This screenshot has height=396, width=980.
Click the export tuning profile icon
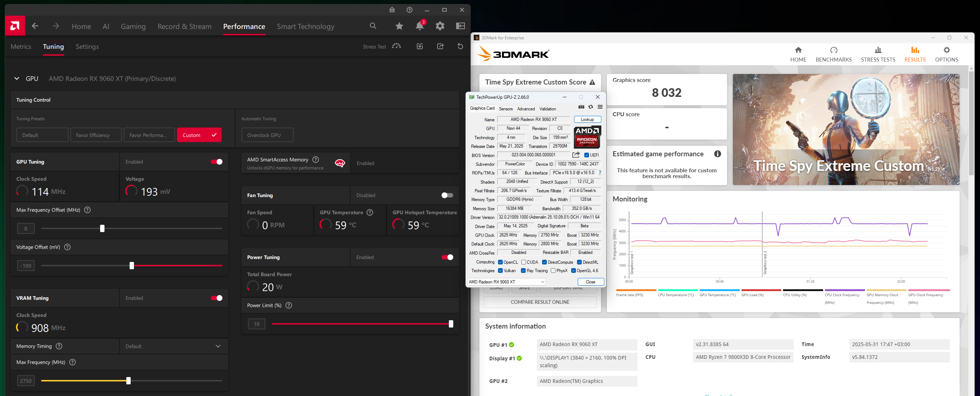(440, 46)
